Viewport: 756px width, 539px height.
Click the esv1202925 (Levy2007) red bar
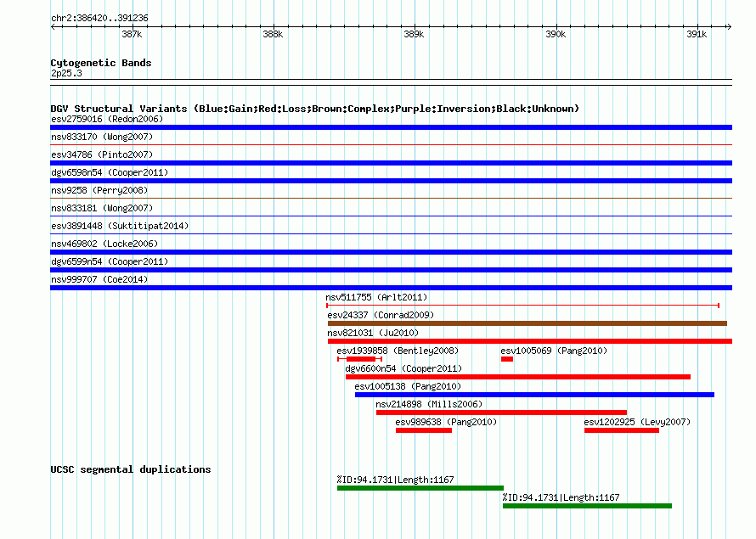point(622,430)
